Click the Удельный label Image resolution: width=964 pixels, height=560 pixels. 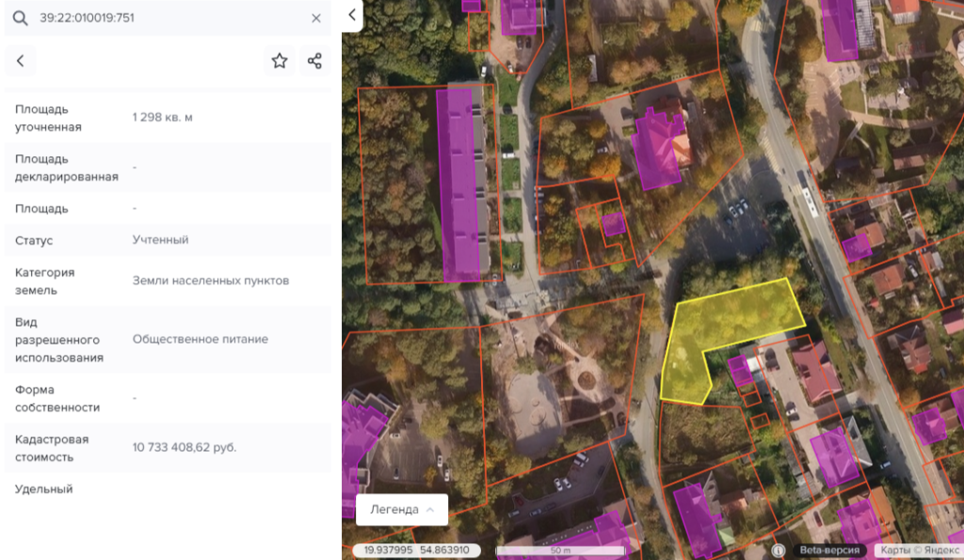[x=43, y=489]
